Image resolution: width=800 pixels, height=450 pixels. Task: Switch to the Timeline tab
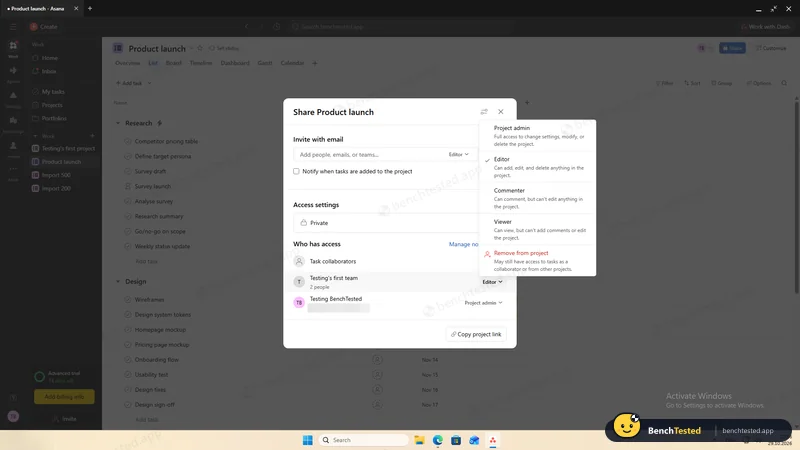click(x=201, y=63)
